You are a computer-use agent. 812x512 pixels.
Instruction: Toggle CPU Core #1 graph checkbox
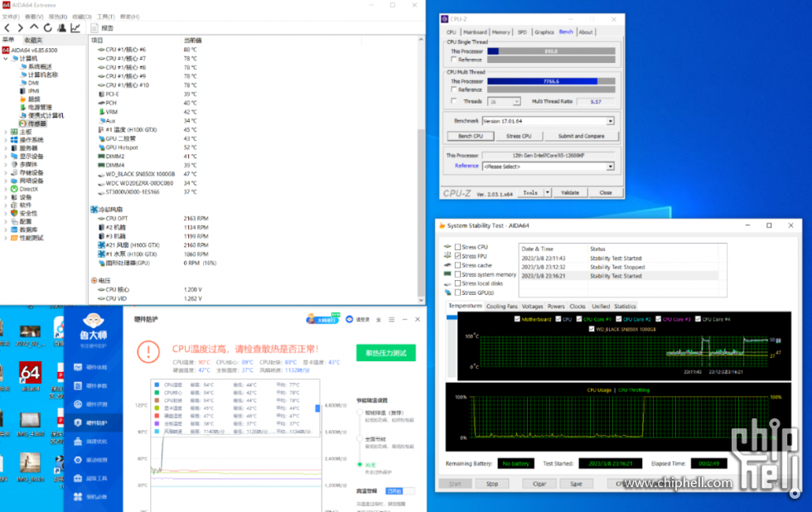click(579, 319)
